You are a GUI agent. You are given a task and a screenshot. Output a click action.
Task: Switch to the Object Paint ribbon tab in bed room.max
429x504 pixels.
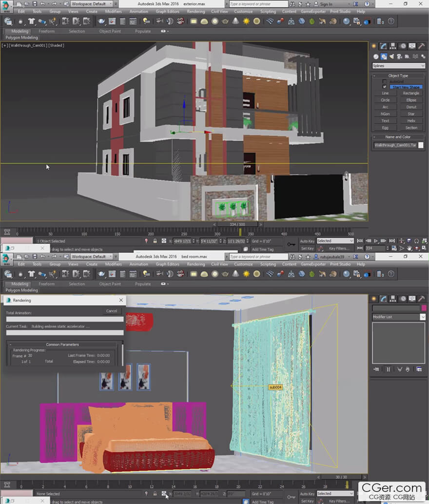click(x=110, y=284)
